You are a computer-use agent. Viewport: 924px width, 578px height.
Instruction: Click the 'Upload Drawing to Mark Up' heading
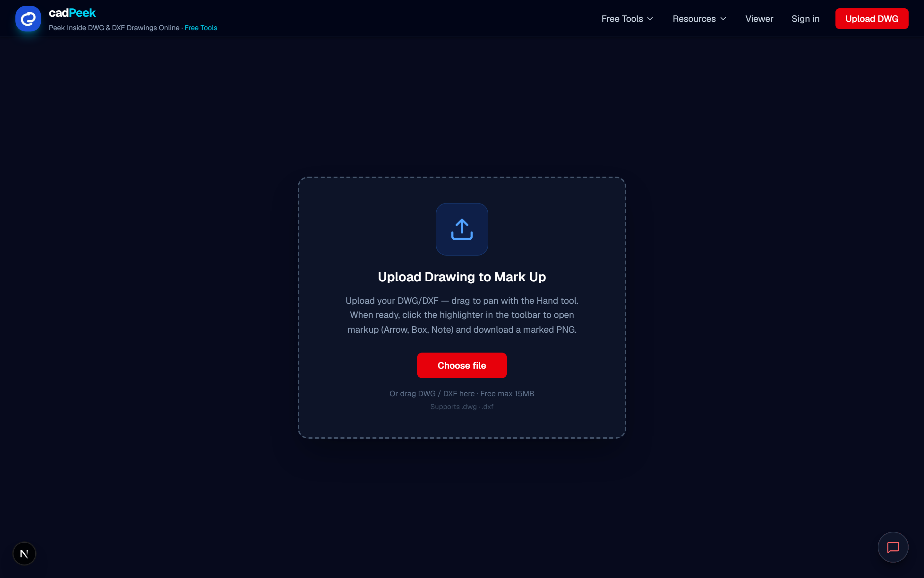click(x=462, y=277)
